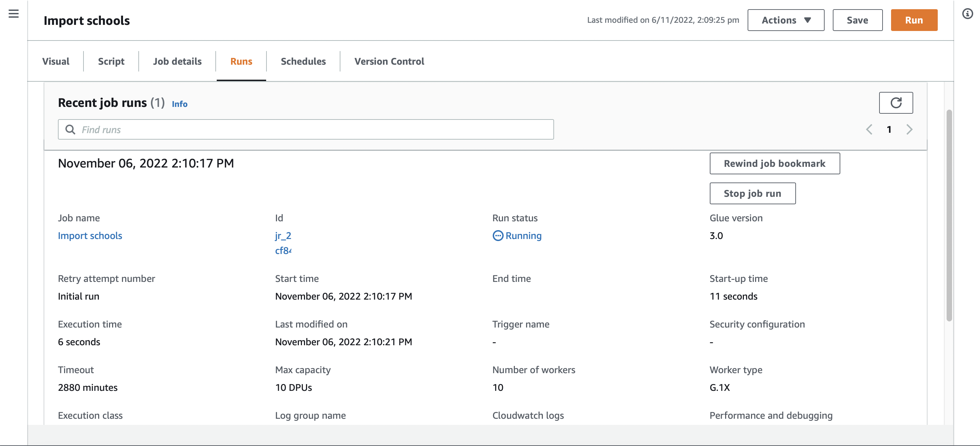The width and height of the screenshot is (980, 446).
Task: Click Start time value ending 2:10:17 PM
Action: 343,296
